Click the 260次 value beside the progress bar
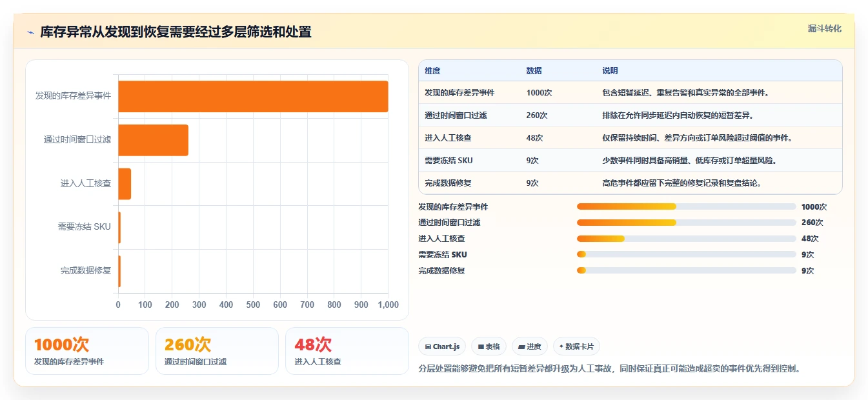Image resolution: width=868 pixels, height=400 pixels. 812,223
